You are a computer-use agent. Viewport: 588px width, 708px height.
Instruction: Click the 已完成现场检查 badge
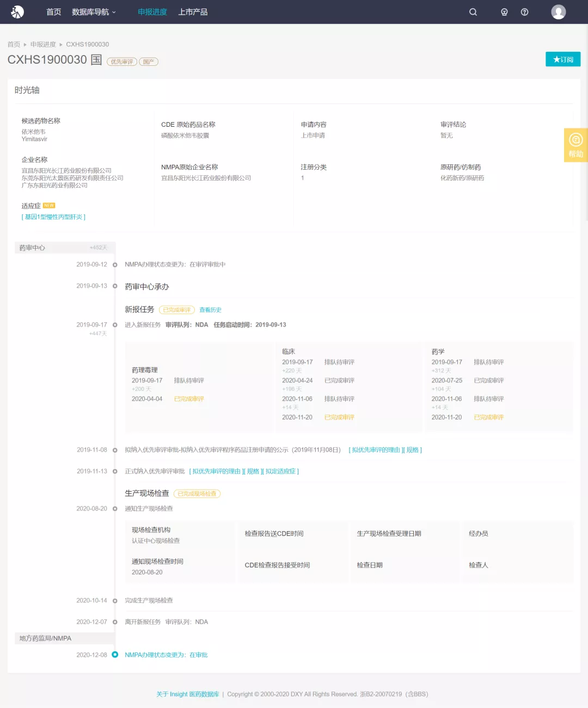[197, 494]
